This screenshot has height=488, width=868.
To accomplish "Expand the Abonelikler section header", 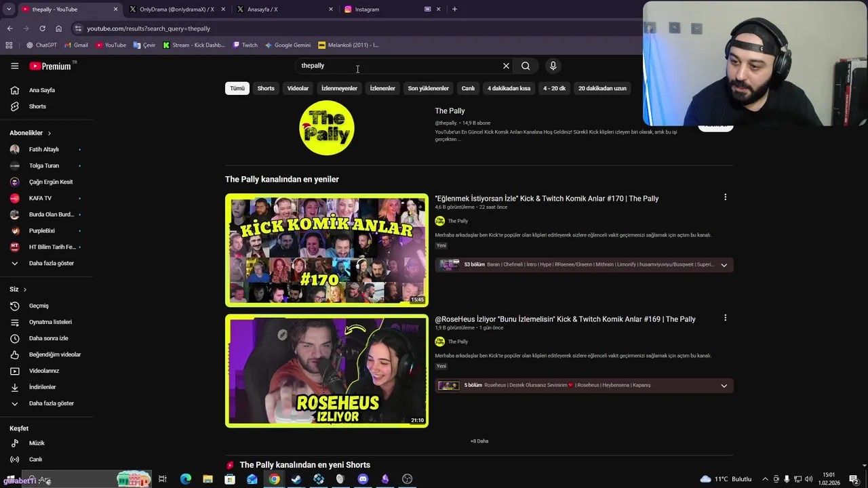I will [31, 133].
